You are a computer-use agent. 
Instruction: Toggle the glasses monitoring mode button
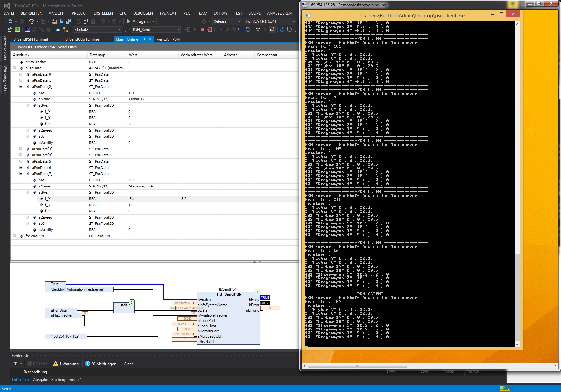(x=58, y=30)
